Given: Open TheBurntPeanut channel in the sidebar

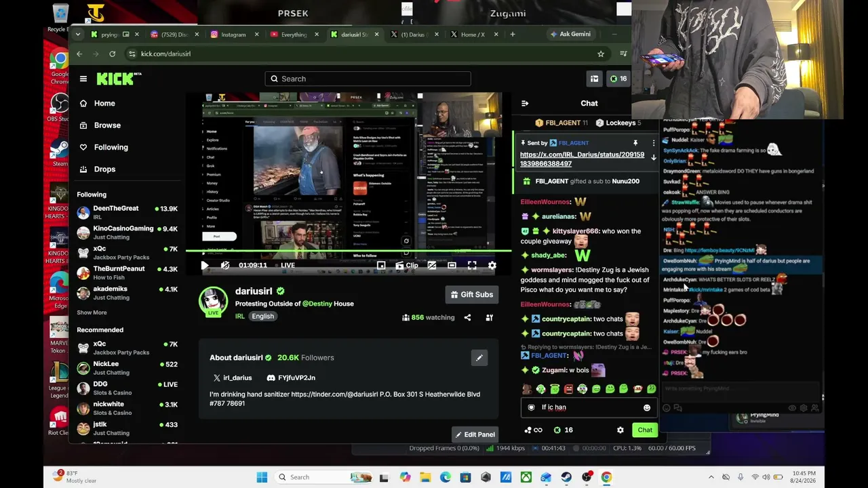Looking at the screenshot, I should tap(127, 272).
